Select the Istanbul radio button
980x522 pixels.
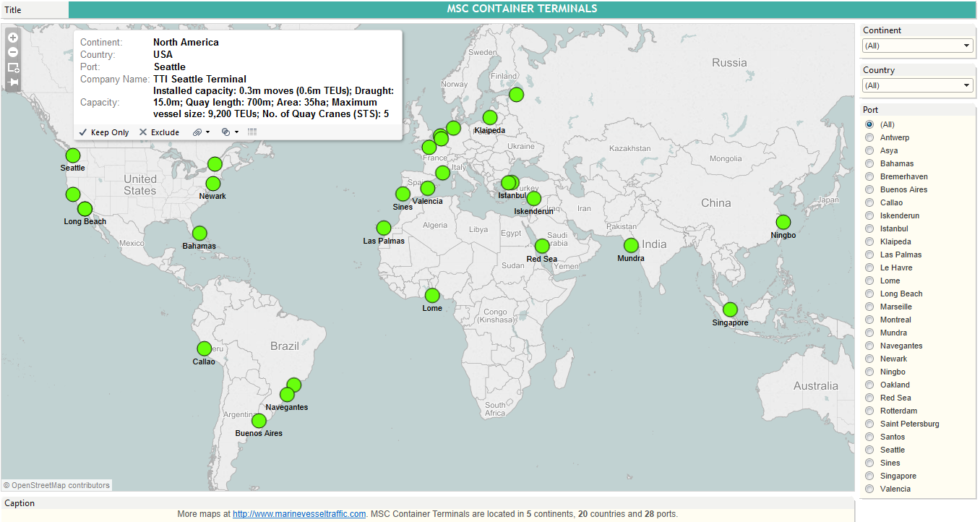(869, 228)
